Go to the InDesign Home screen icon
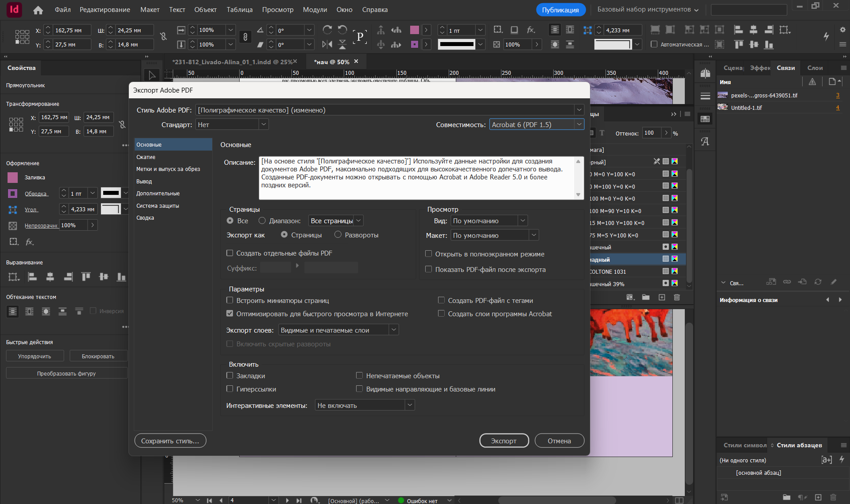 pos(38,10)
